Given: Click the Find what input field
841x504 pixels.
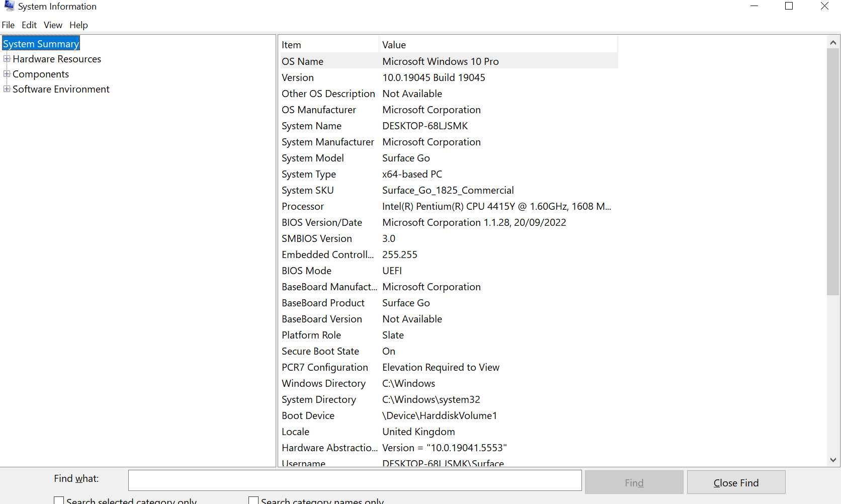Looking at the screenshot, I should pyautogui.click(x=355, y=480).
